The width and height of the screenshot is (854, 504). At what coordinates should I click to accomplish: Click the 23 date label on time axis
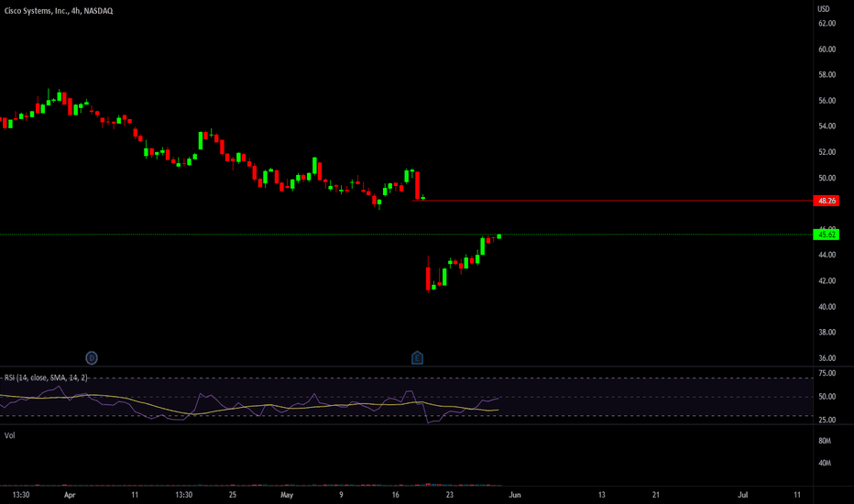click(x=449, y=495)
